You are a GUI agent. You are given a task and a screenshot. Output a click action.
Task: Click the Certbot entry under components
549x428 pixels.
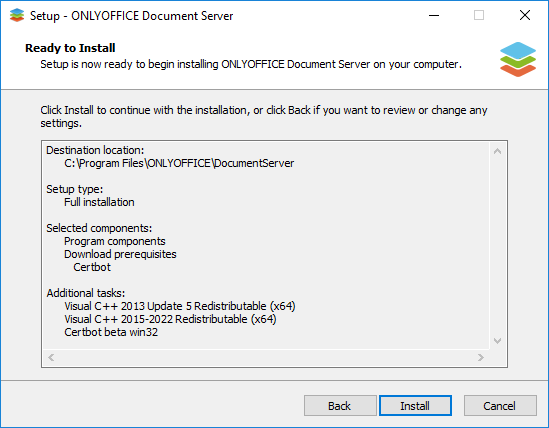(x=92, y=267)
